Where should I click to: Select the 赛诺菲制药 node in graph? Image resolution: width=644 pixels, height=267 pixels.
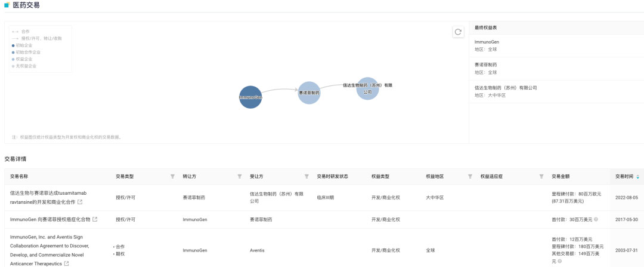(x=309, y=93)
